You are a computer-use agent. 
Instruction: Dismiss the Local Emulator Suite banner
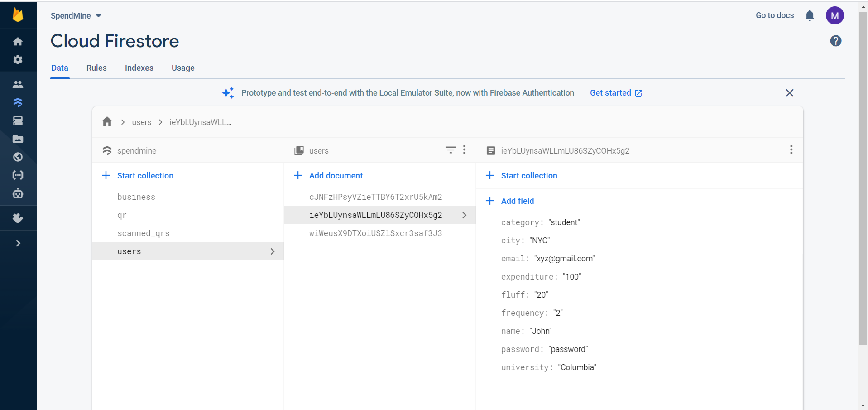click(789, 93)
